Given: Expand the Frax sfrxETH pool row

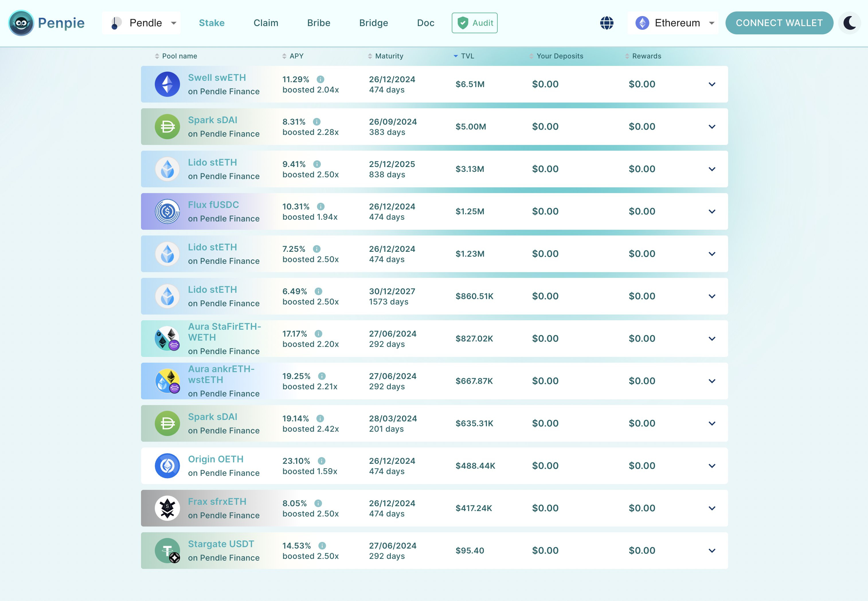Looking at the screenshot, I should 712,508.
